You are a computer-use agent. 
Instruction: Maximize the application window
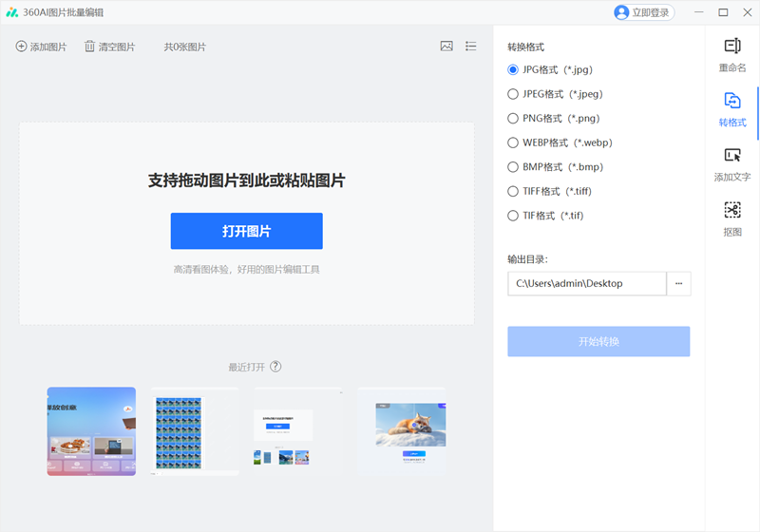(723, 12)
